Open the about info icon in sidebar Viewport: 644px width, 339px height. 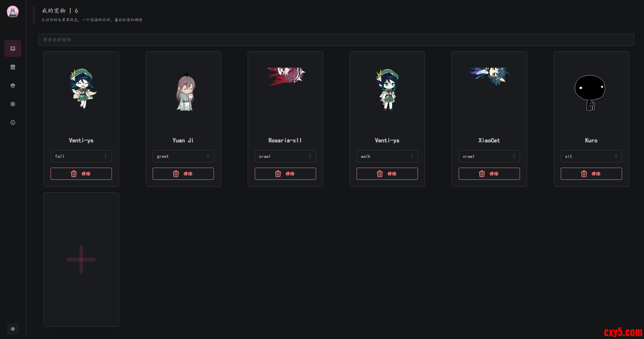pyautogui.click(x=13, y=123)
